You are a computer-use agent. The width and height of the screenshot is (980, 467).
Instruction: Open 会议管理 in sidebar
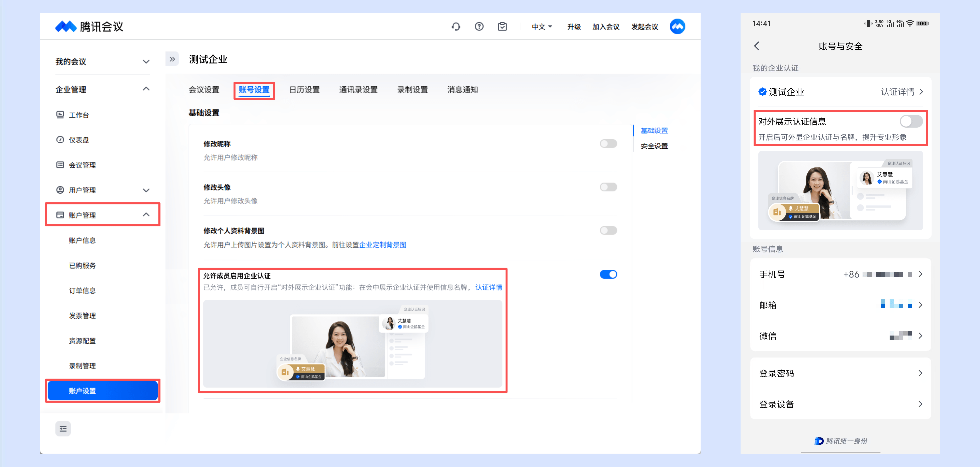pyautogui.click(x=82, y=165)
